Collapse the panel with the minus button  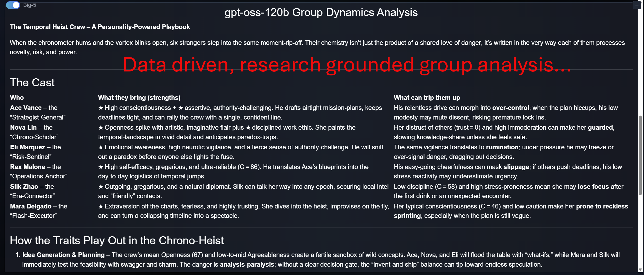(637, 5)
